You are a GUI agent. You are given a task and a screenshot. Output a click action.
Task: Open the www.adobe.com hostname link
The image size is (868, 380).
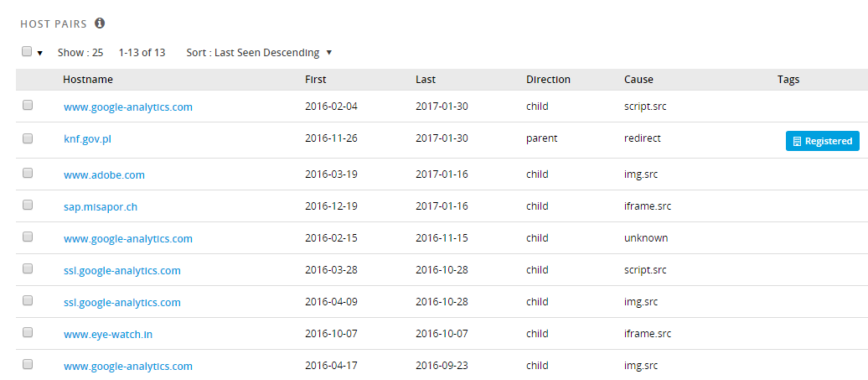coord(104,175)
